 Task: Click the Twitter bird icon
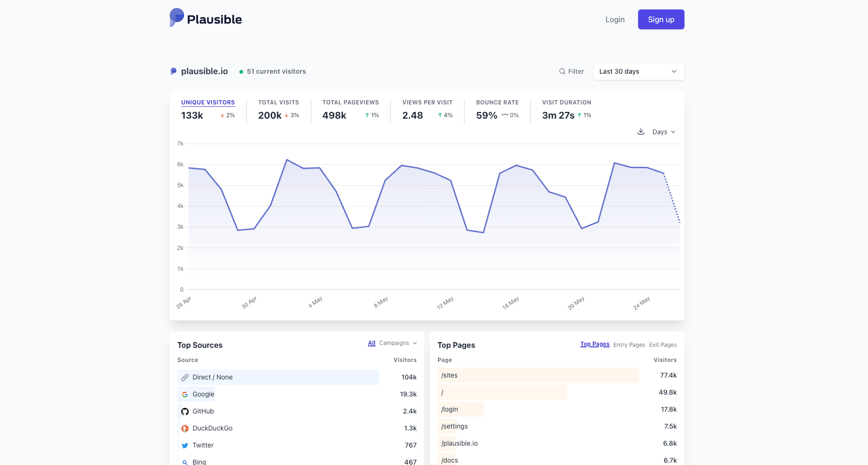pyautogui.click(x=185, y=445)
